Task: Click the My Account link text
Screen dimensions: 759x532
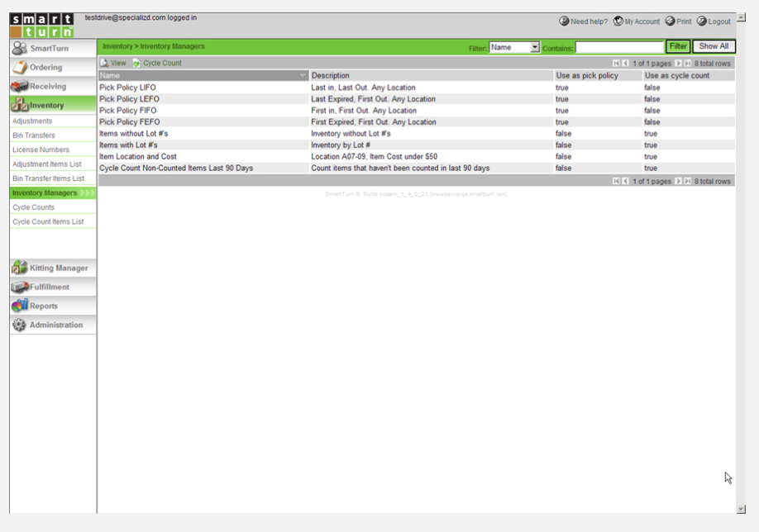Action: [642, 21]
